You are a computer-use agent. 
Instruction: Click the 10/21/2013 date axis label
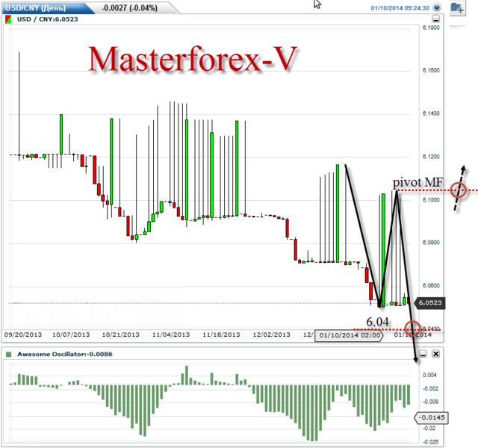(121, 335)
